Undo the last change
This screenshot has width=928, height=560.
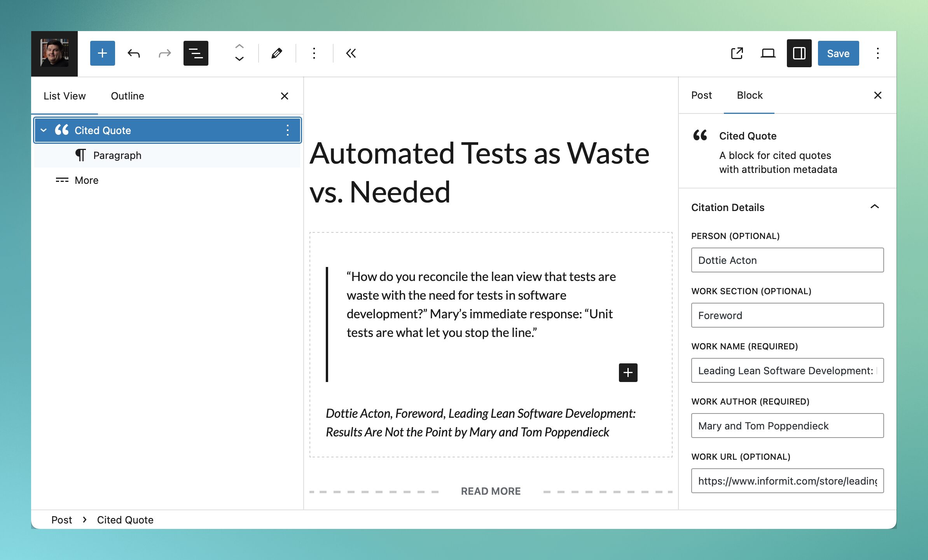(134, 53)
